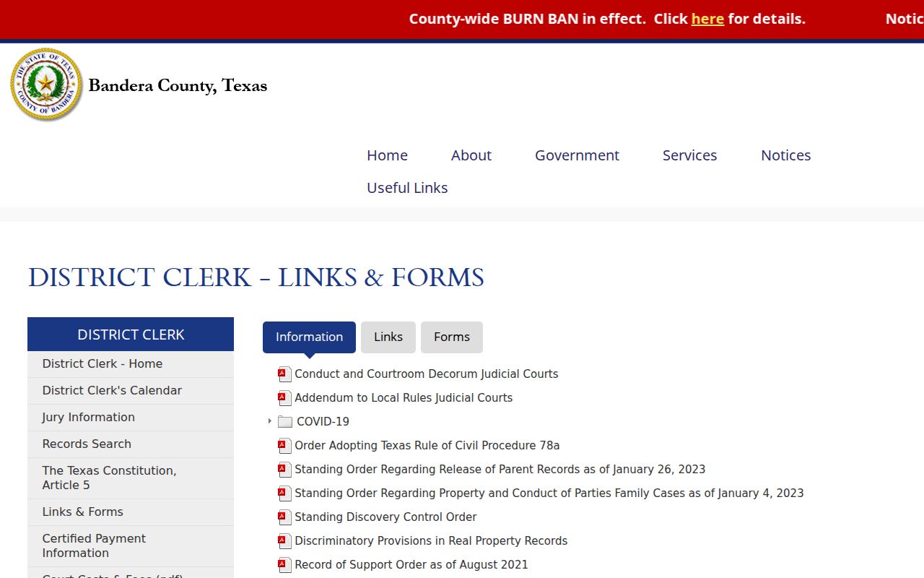Click the COVID-19 folder icon
Screen dimensions: 924x578
click(x=285, y=422)
